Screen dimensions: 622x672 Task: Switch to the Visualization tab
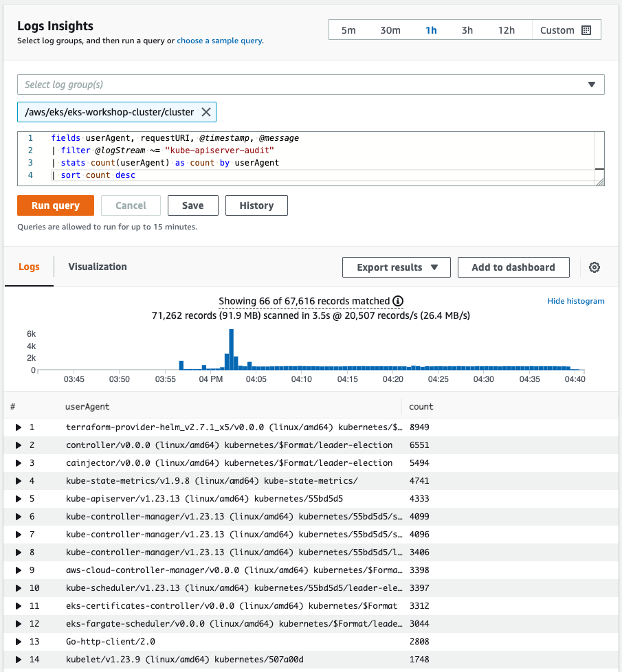click(97, 267)
